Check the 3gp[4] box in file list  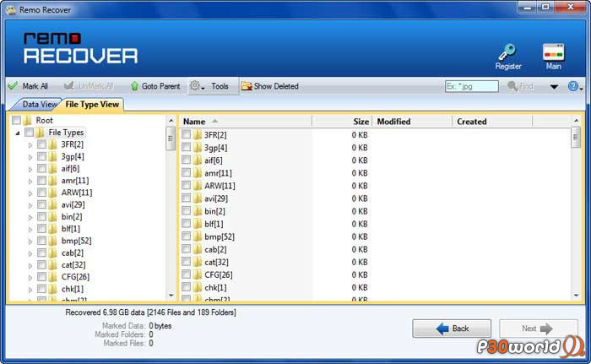pos(187,148)
